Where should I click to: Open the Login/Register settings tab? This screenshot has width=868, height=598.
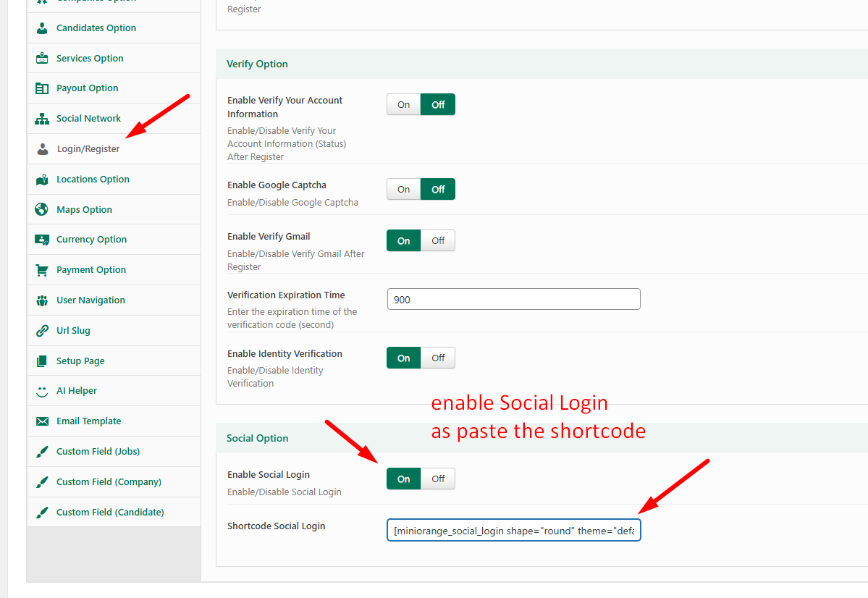(x=88, y=149)
